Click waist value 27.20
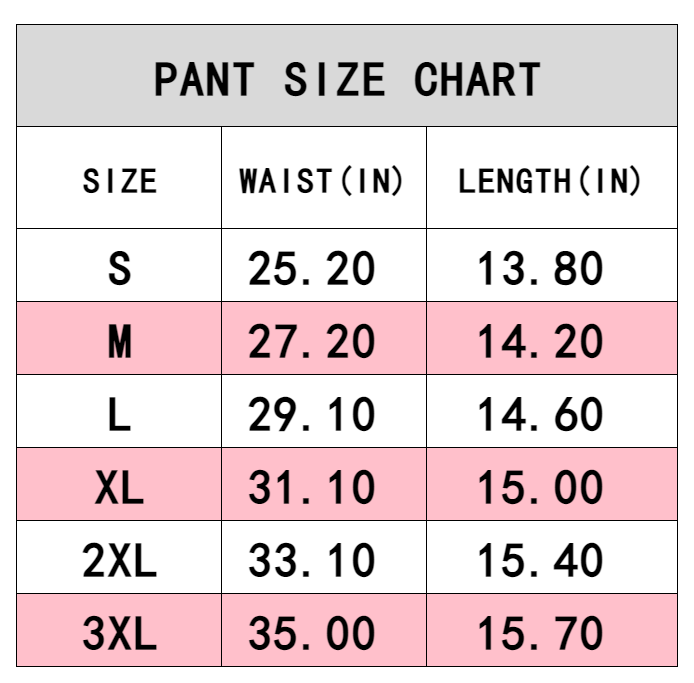This screenshot has height=683, width=694. coord(312,342)
